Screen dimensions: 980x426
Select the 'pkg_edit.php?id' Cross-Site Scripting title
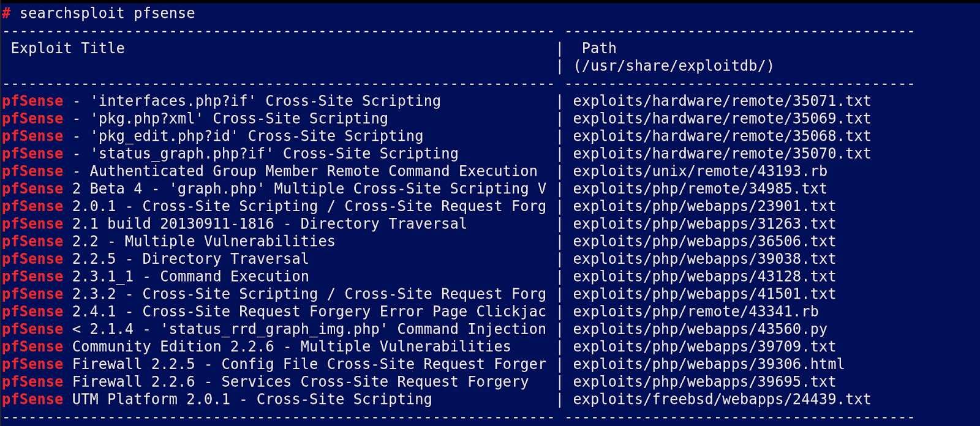click(213, 136)
